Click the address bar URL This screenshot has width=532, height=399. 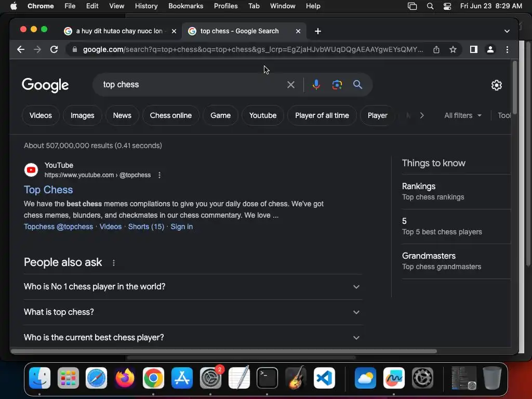pyautogui.click(x=253, y=49)
